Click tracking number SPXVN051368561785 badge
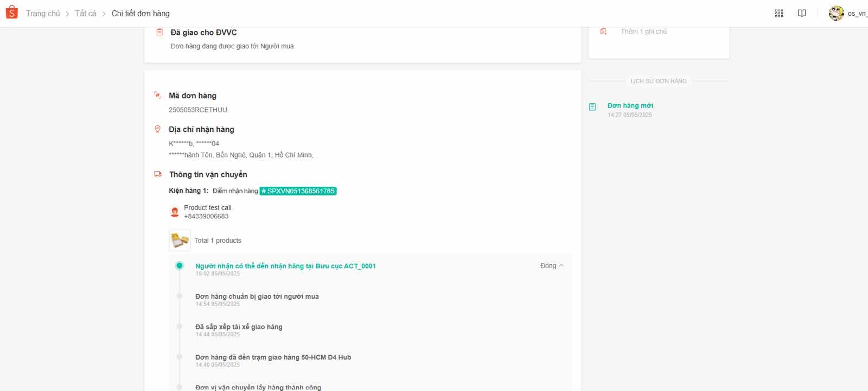Image resolution: width=868 pixels, height=391 pixels. pyautogui.click(x=298, y=191)
